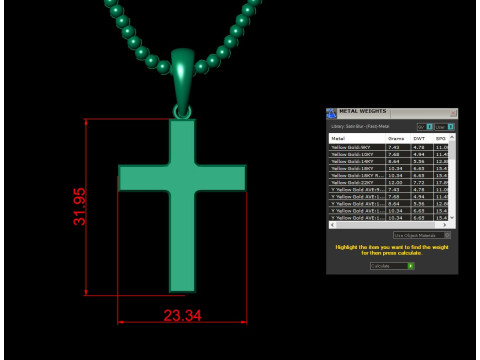Select the pendant bail above the cross
This screenshot has width=480, height=360.
182,82
